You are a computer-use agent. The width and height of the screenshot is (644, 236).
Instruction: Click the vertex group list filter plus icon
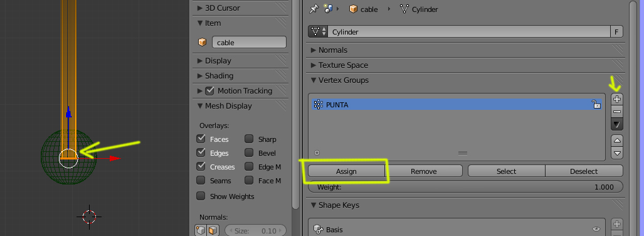point(317,153)
